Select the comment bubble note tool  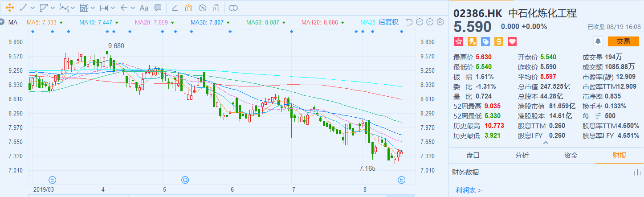pos(158,8)
